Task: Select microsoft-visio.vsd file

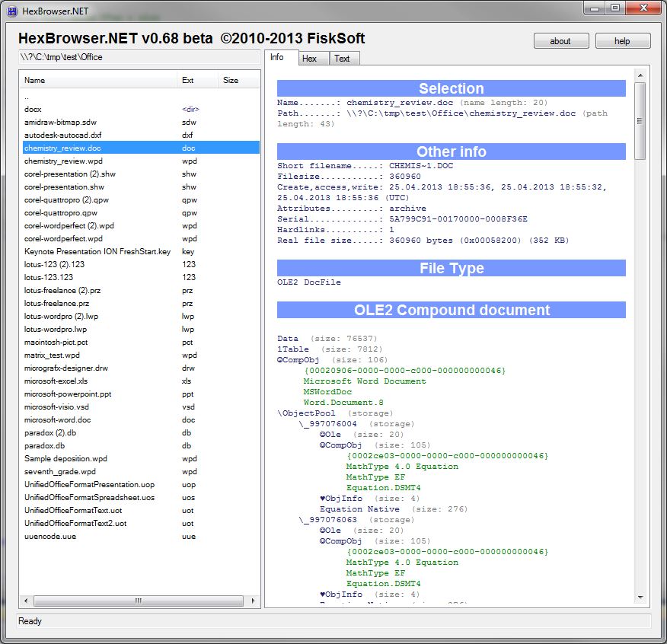Action: (x=141, y=406)
